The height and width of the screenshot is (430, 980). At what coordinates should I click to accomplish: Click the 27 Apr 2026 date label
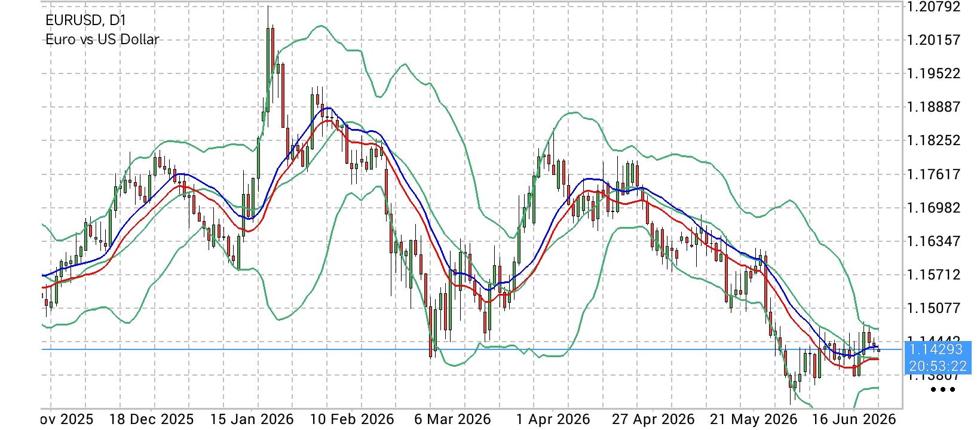[x=653, y=419]
